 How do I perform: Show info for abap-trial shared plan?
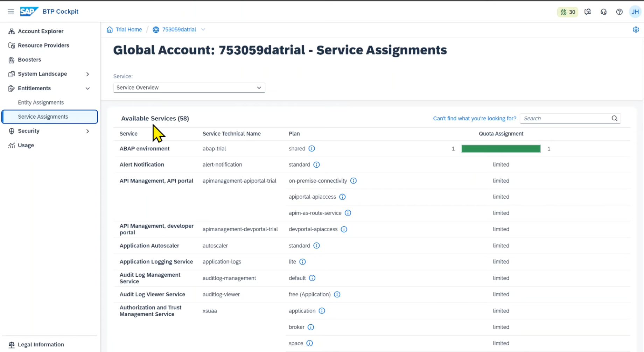pyautogui.click(x=311, y=149)
